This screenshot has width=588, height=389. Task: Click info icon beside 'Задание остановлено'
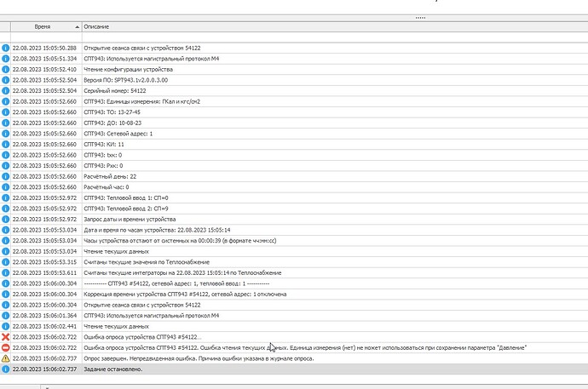coord(6,369)
